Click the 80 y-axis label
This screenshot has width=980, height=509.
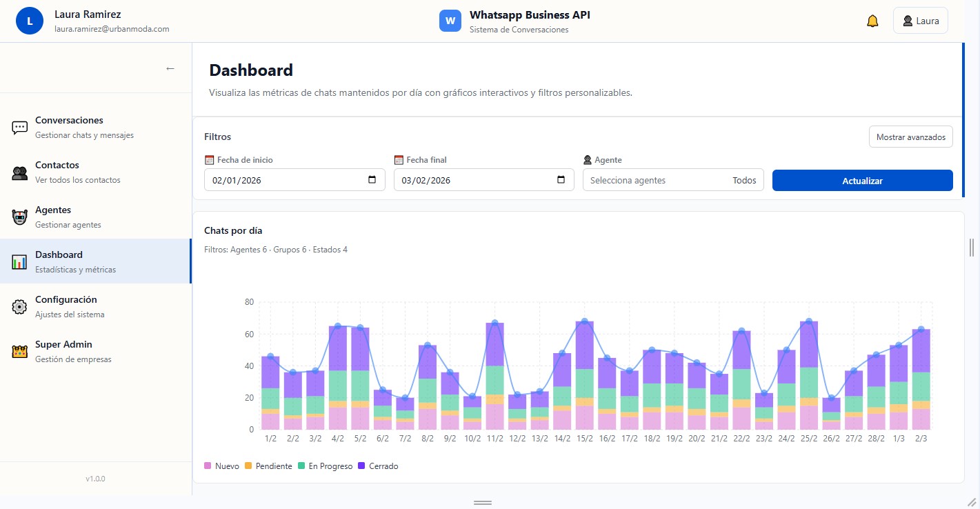click(x=250, y=302)
